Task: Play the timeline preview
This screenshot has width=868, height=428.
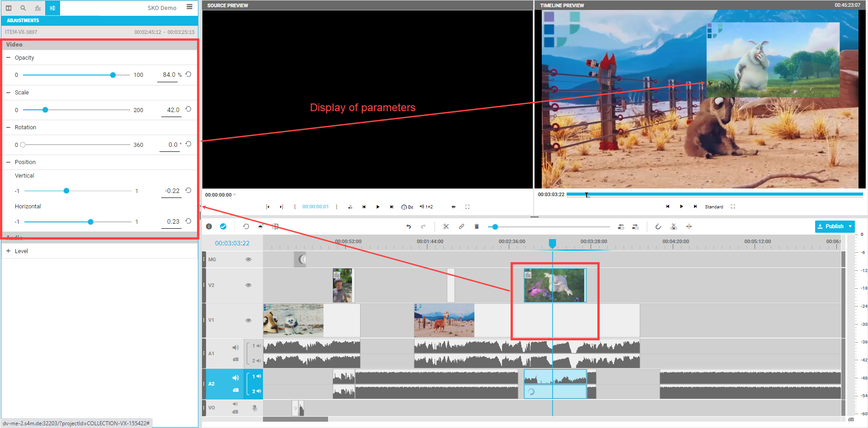Action: point(681,207)
